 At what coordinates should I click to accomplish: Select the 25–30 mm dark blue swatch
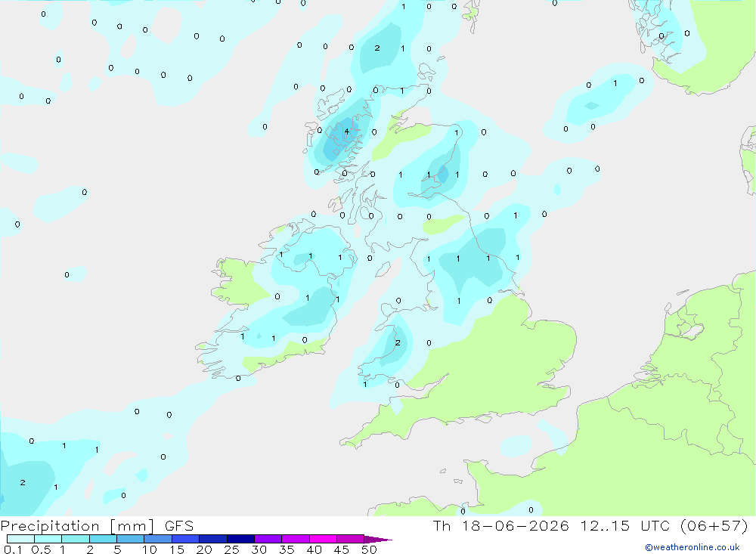[240, 539]
